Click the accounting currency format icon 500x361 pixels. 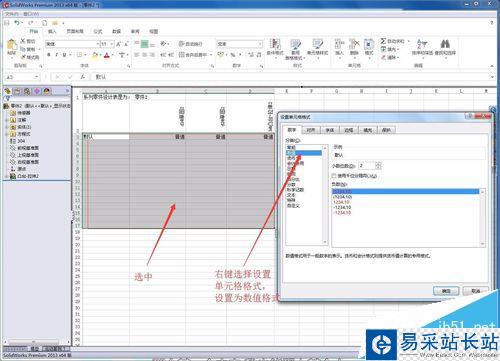221,55
